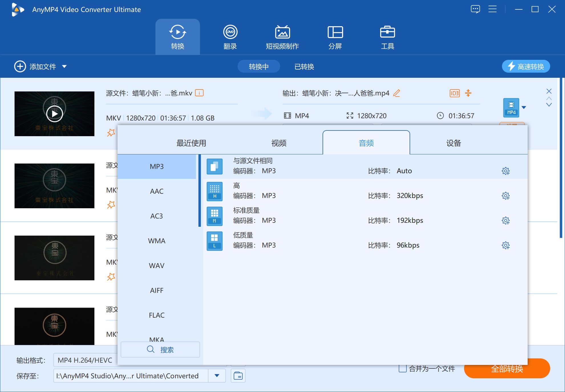Move the first file down
The width and height of the screenshot is (565, 392).
[549, 105]
